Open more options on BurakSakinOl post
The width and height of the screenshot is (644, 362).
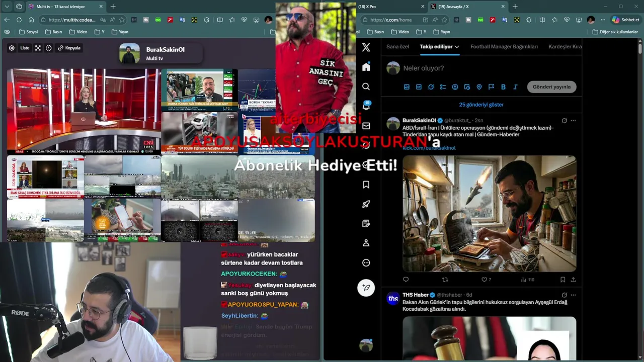tap(573, 121)
